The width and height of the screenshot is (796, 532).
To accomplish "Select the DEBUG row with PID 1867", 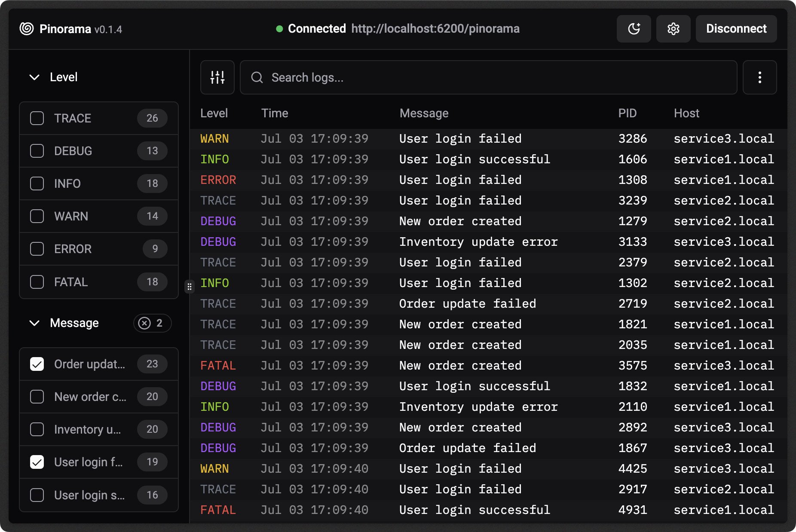I will [489, 448].
